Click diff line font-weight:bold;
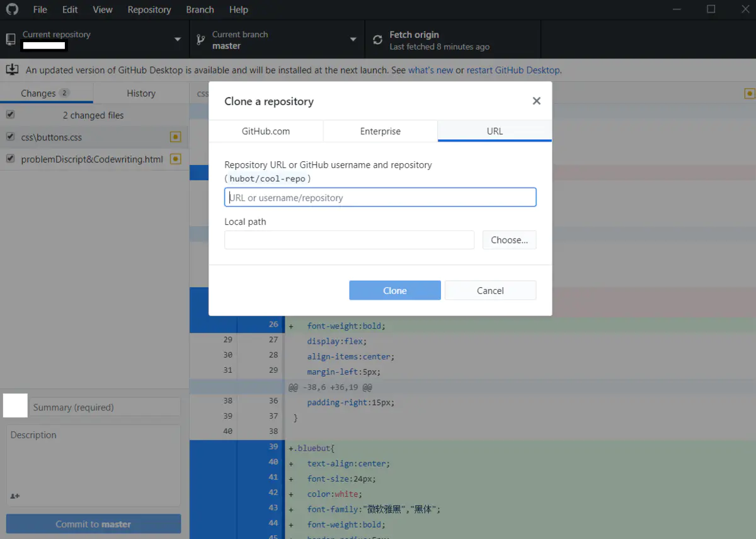 (346, 326)
